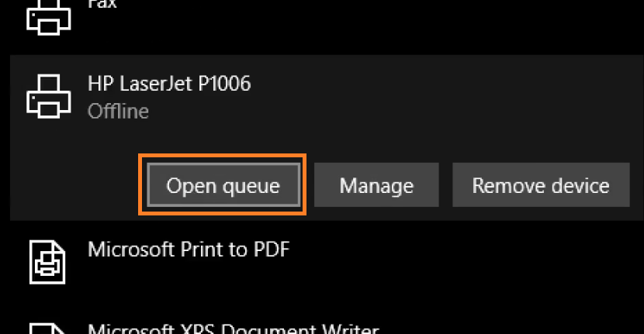644x334 pixels.
Task: Remove the HP LaserJet P1006 device
Action: click(541, 186)
